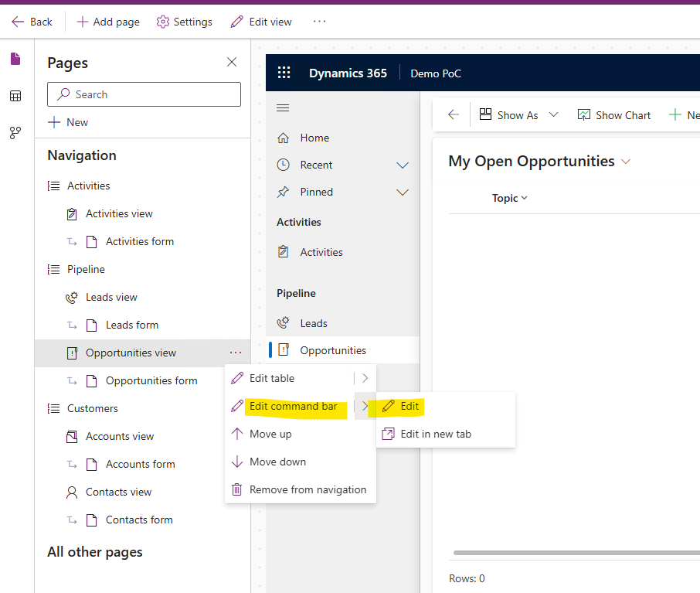Open Settings with gear icon
The image size is (700, 593).
(x=185, y=22)
